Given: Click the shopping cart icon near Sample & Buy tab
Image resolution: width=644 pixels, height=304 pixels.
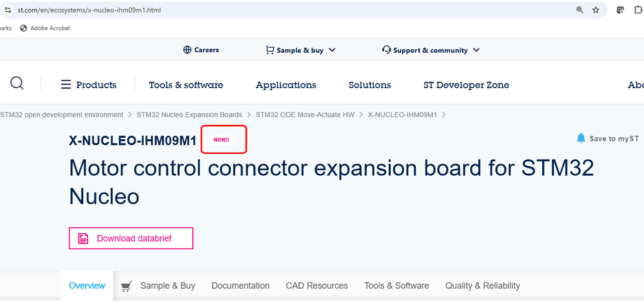Looking at the screenshot, I should click(x=126, y=285).
